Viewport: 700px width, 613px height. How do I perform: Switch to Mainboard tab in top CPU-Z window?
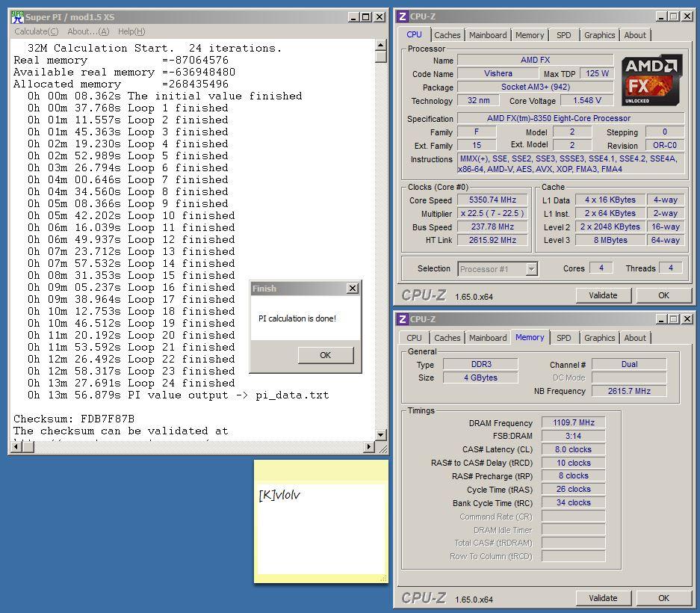coord(488,35)
